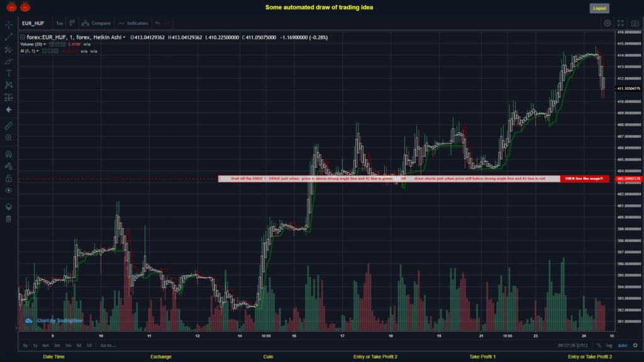This screenshot has height=362, width=644.
Task: Click the first AI indicator legend icon
Action: coord(45,52)
